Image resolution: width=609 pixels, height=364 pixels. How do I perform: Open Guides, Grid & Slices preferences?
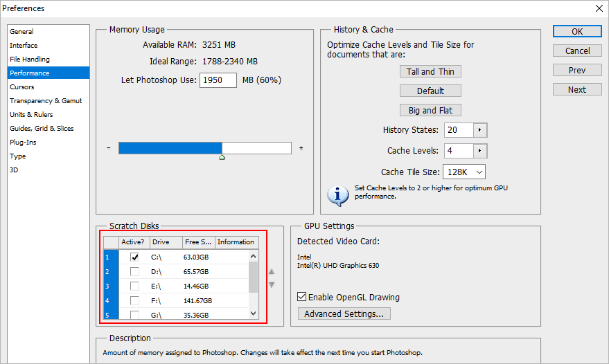42,129
